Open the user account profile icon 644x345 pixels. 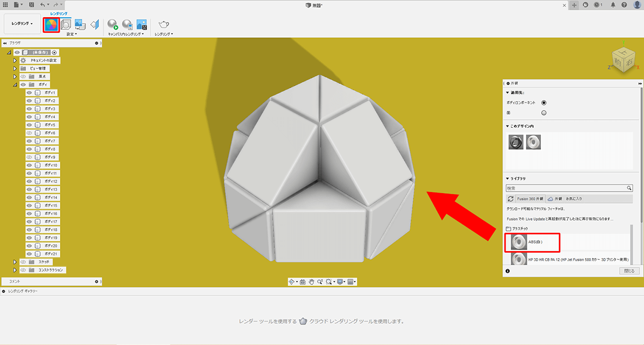tap(636, 5)
